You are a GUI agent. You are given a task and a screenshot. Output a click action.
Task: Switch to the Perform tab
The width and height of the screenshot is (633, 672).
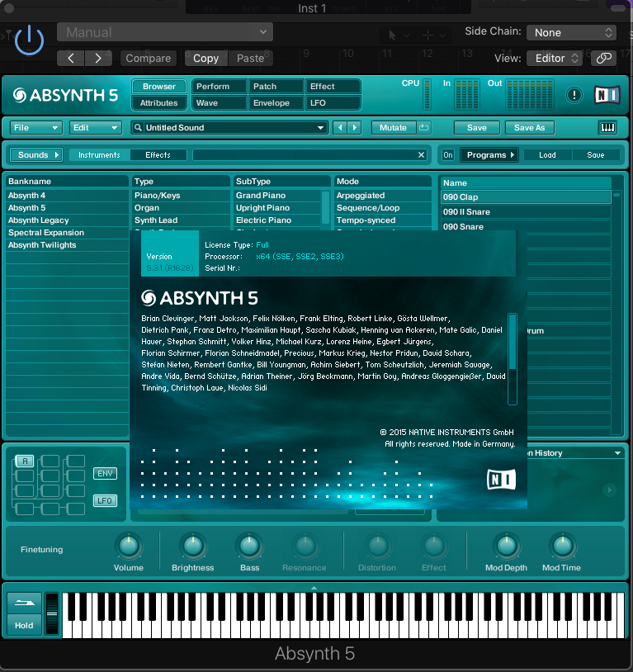coord(220,86)
